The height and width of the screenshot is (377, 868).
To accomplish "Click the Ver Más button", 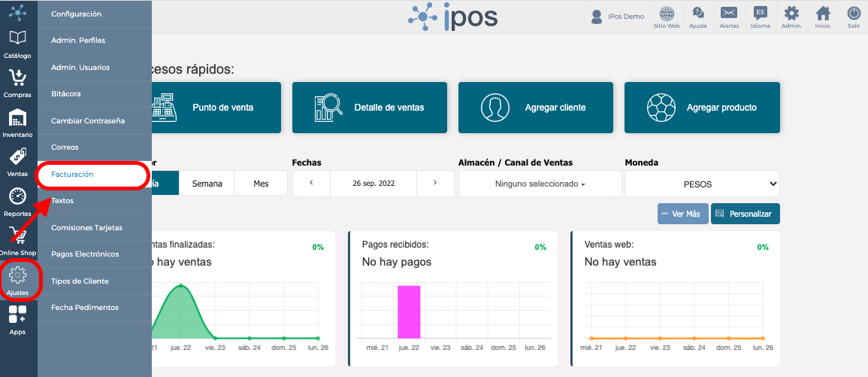I will [683, 214].
